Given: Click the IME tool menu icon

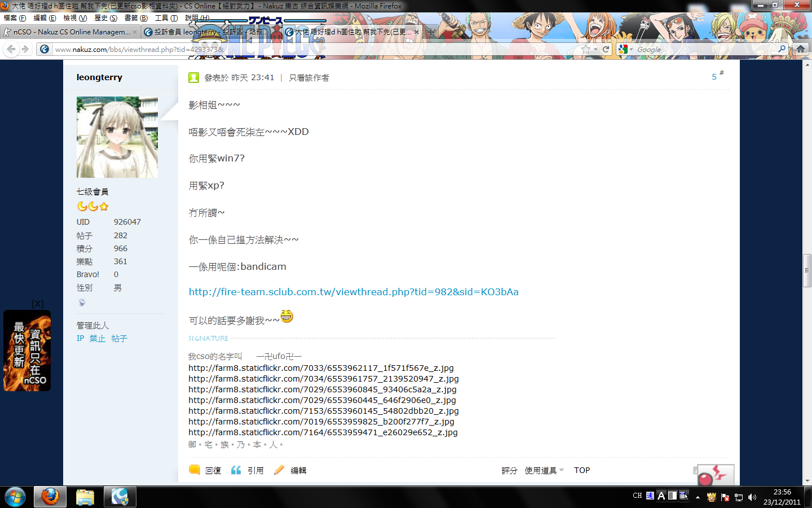Looking at the screenshot, I should 683,496.
